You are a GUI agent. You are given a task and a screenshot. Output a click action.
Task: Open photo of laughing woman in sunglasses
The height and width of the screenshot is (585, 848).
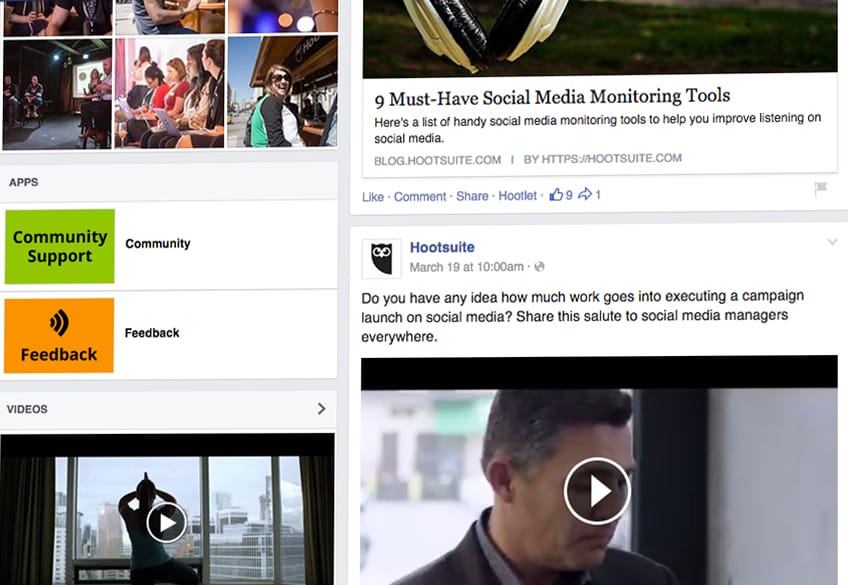click(281, 92)
